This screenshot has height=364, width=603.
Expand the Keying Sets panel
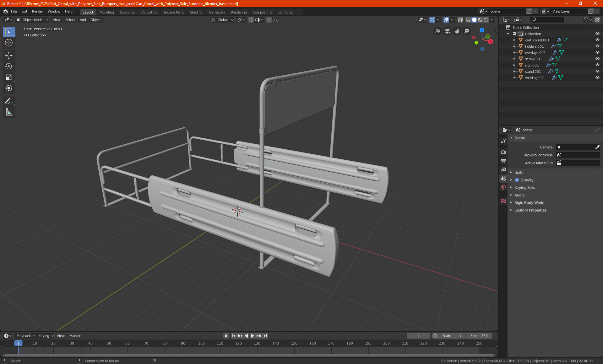pyautogui.click(x=524, y=188)
